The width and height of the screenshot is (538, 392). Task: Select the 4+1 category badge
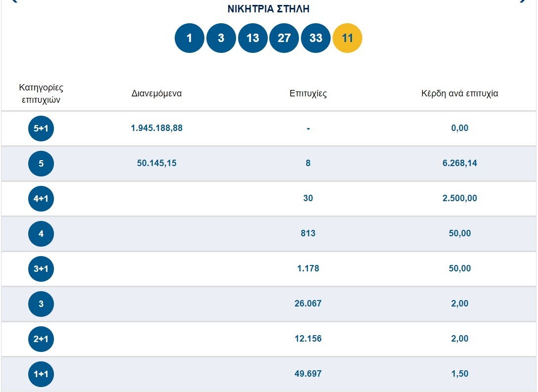coord(41,199)
